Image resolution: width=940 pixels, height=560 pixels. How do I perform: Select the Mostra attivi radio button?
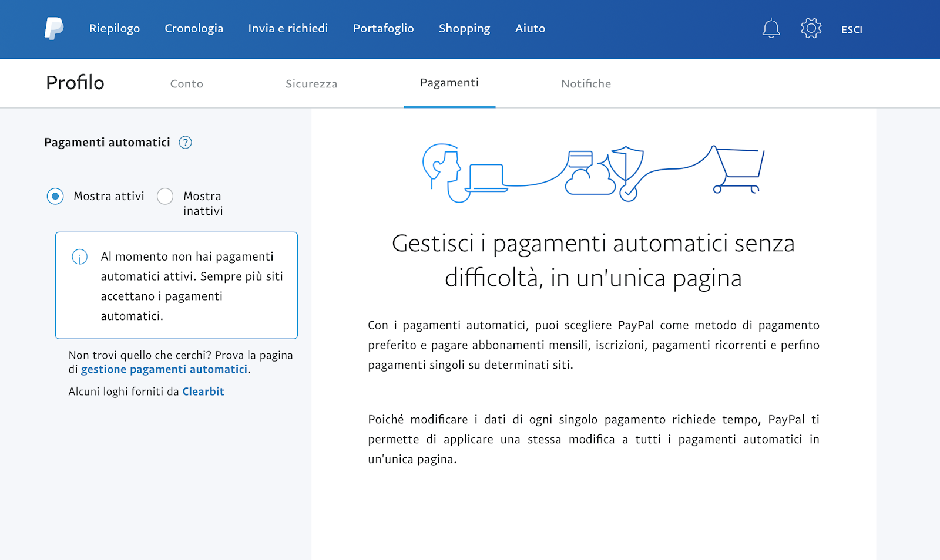(55, 196)
